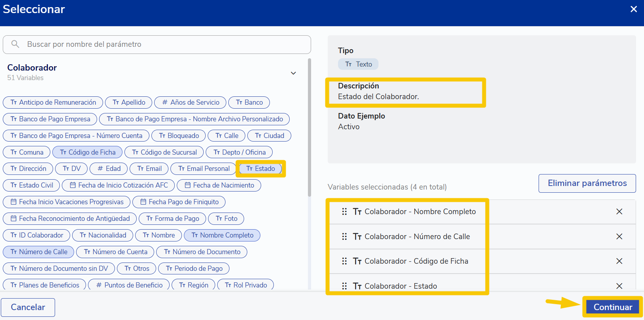Add the Ciudad variable
The width and height of the screenshot is (644, 320).
(x=269, y=136)
